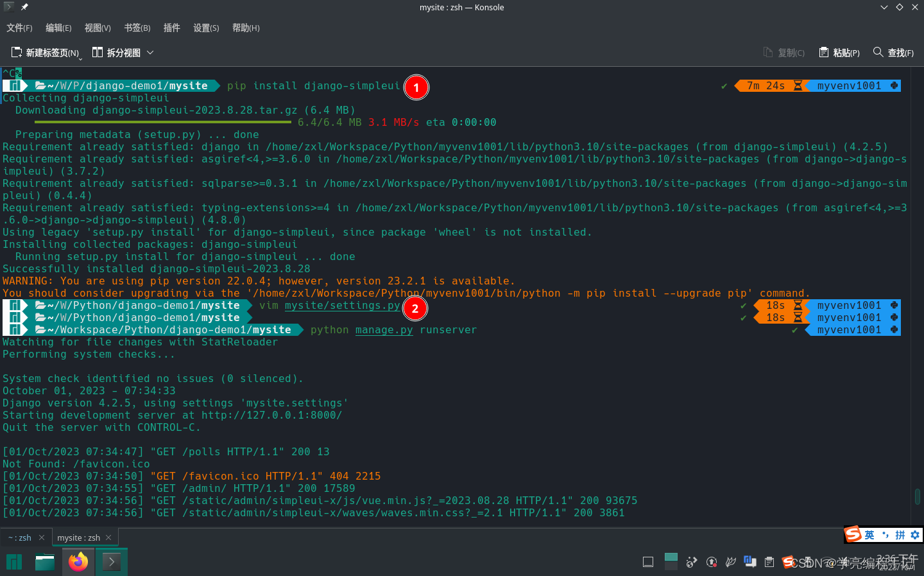Close the 'mysite : zsh' tab
924x576 pixels.
(108, 537)
